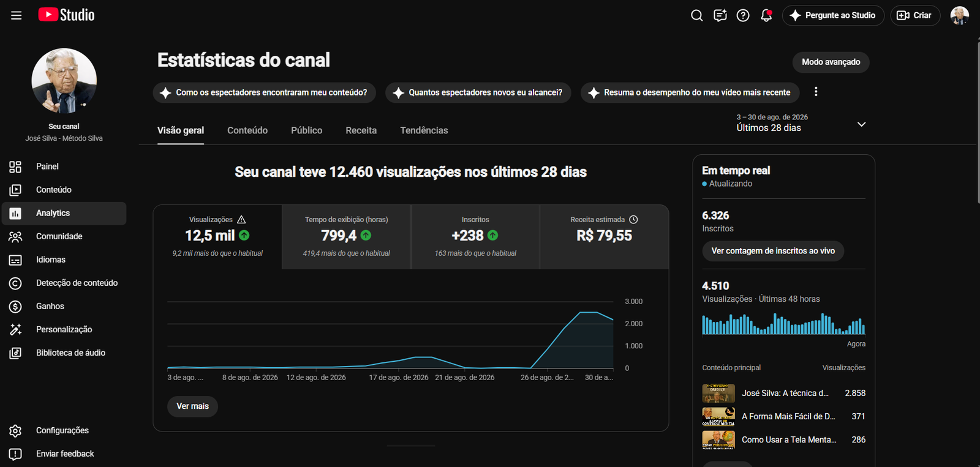Image resolution: width=980 pixels, height=467 pixels.
Task: Click 'Quantos espectadores novos eu alcancei?' chip
Action: [478, 92]
